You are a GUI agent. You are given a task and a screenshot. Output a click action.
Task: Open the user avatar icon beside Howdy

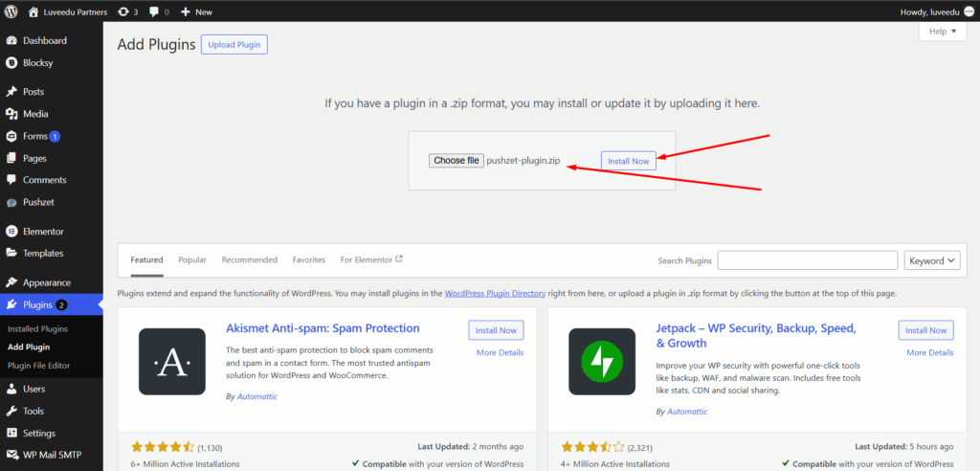(969, 11)
